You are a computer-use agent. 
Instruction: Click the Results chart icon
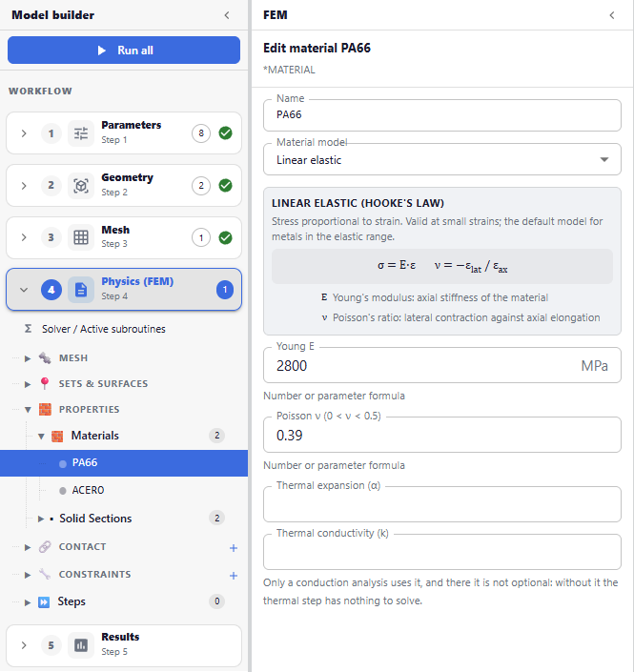click(81, 645)
